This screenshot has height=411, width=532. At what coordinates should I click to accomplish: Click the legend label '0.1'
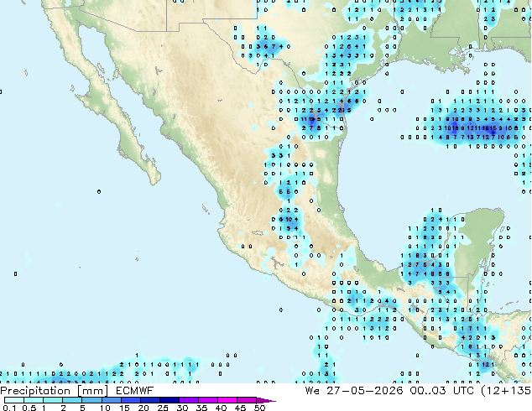pos(10,408)
